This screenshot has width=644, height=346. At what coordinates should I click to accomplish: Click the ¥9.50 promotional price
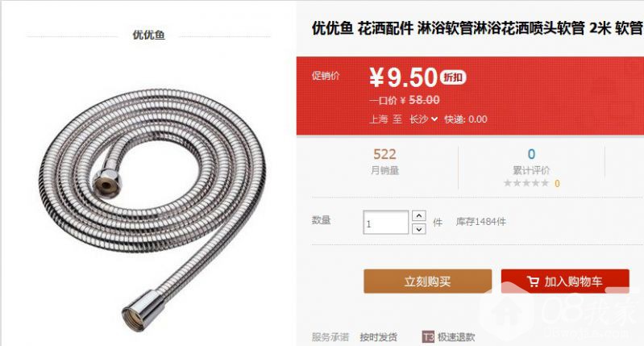tap(403, 77)
